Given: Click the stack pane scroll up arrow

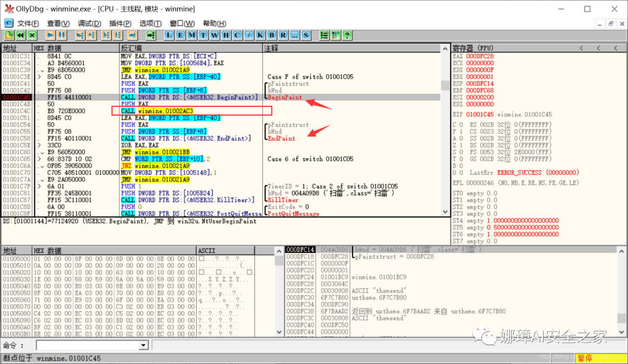Looking at the screenshot, I should click(x=621, y=251).
